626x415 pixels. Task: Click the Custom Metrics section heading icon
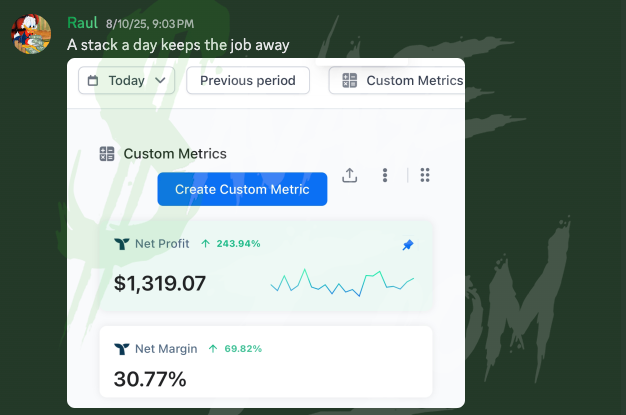pos(107,154)
